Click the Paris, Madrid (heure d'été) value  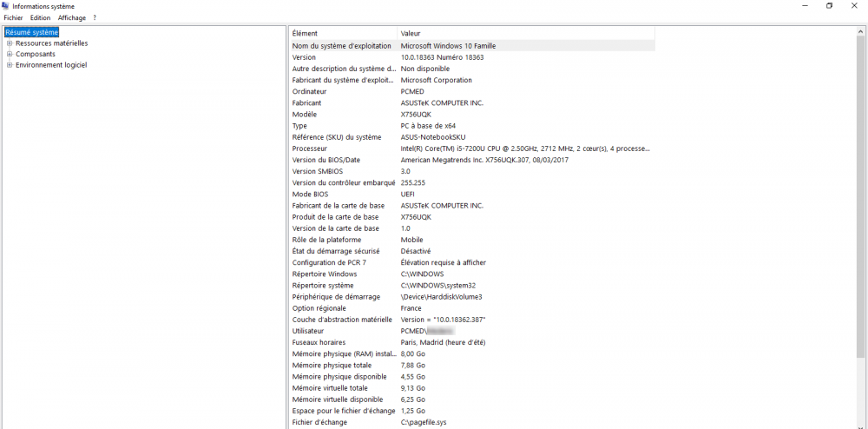pos(443,343)
